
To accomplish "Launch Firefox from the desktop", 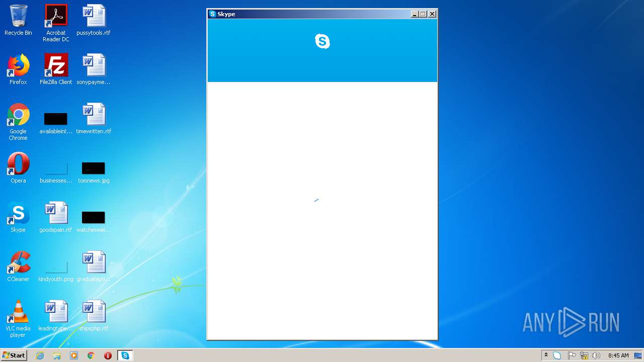I will 18,69.
